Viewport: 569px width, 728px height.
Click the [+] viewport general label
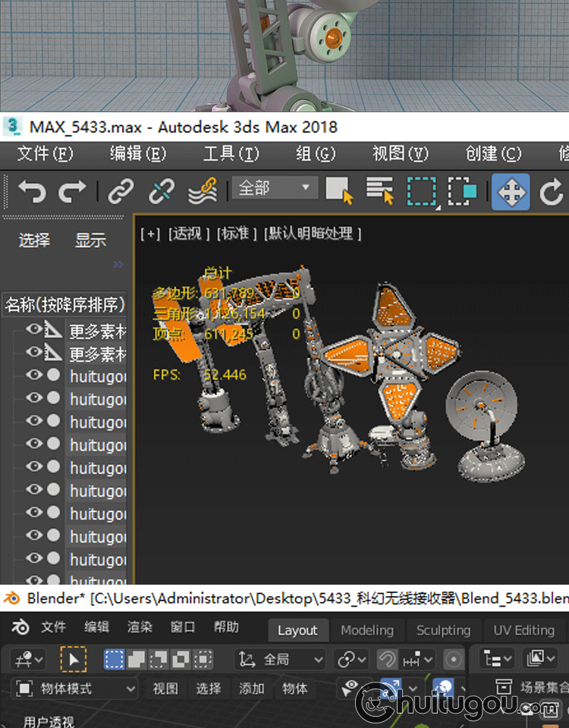150,233
